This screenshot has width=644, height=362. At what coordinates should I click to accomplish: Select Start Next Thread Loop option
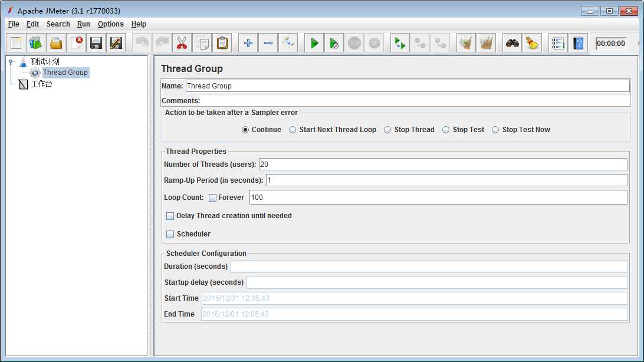pos(293,130)
